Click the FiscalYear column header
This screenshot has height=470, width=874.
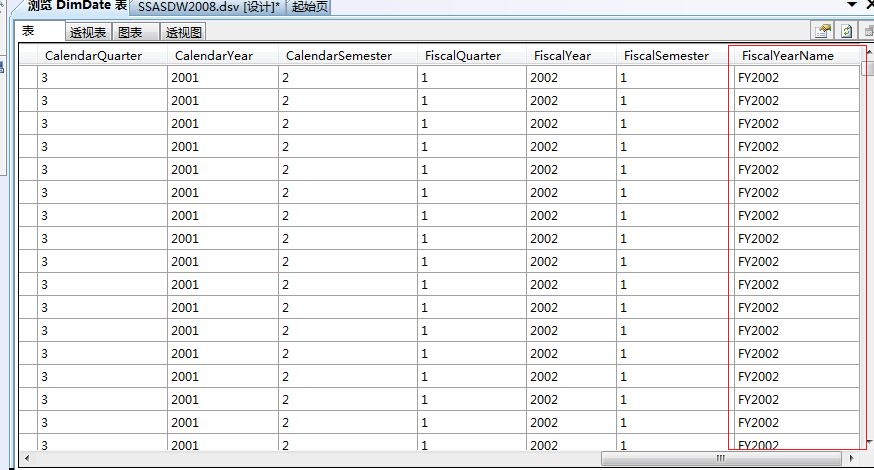571,55
